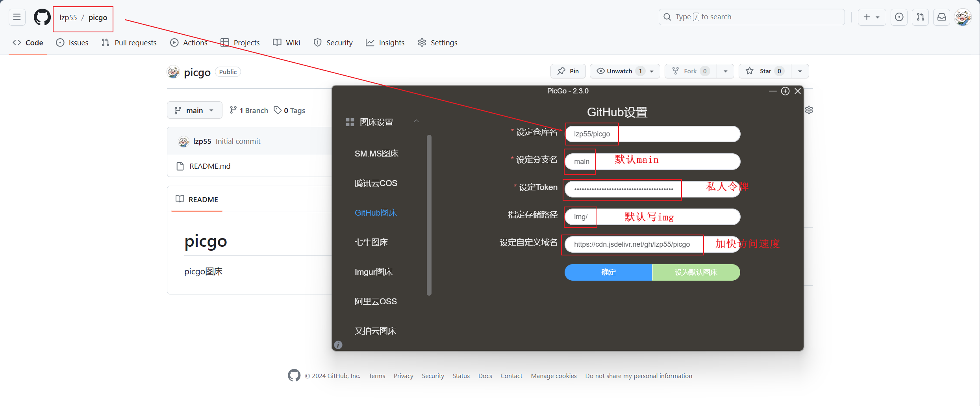The width and height of the screenshot is (980, 406).
Task: Select 又拍云图床 in PicGo sidebar
Action: [x=375, y=331]
